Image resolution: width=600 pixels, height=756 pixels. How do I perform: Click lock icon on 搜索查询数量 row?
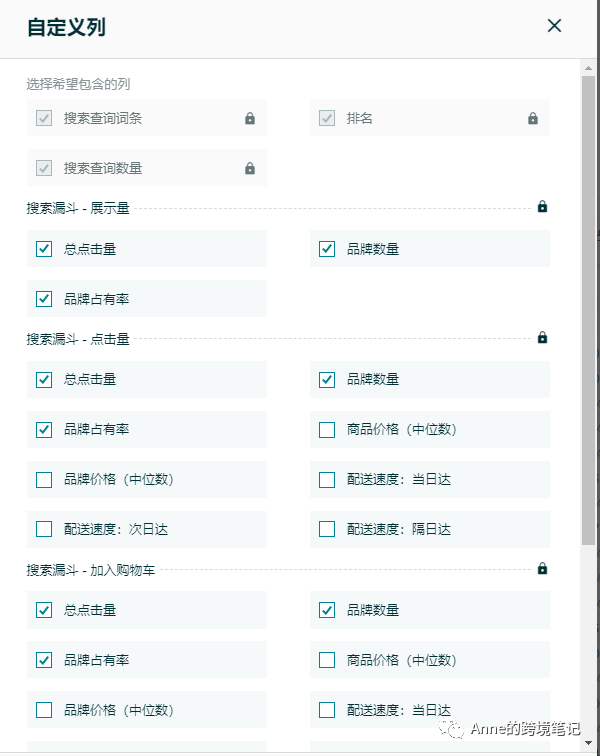(x=250, y=168)
